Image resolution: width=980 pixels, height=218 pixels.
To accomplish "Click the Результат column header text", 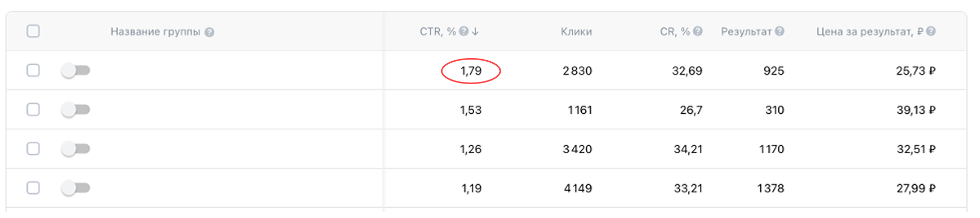I will pos(746,32).
